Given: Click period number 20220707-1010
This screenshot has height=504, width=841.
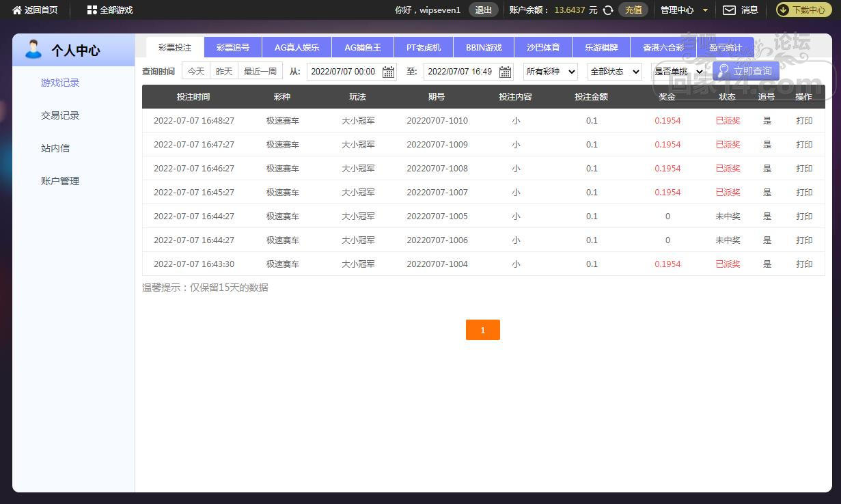Looking at the screenshot, I should point(437,121).
